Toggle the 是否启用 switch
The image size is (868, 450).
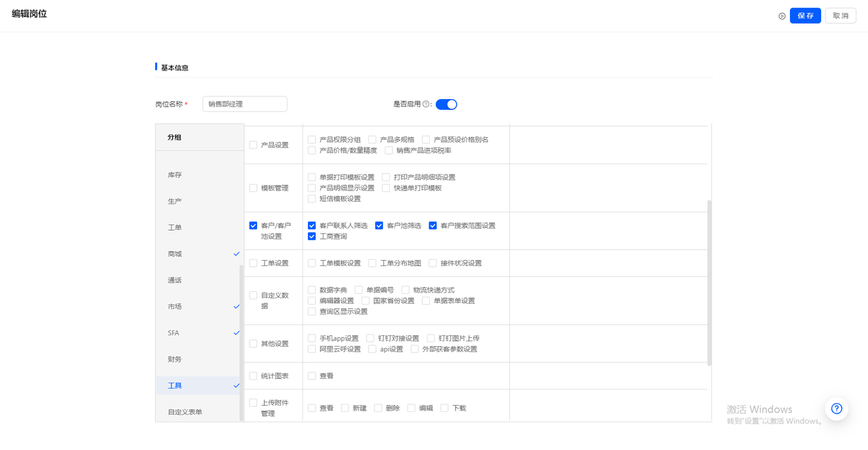[446, 105]
